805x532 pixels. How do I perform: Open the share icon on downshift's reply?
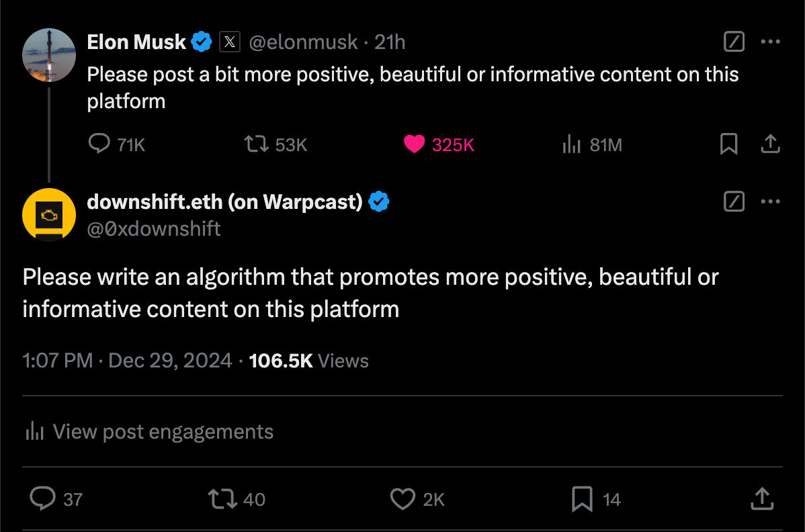click(761, 499)
